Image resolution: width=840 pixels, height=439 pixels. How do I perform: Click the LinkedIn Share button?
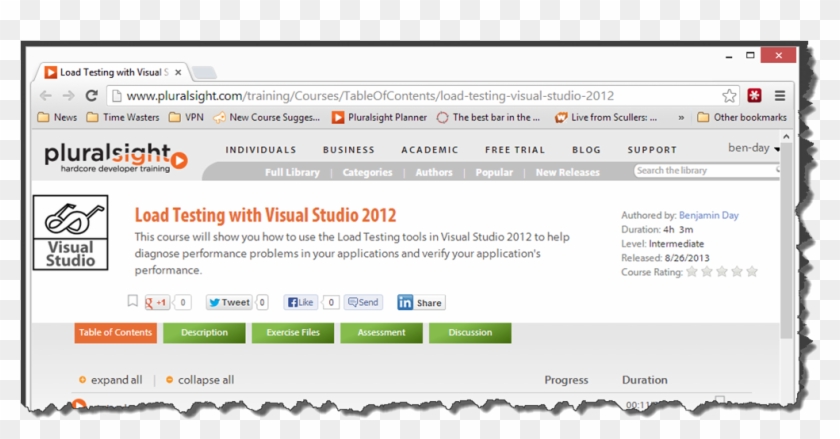click(x=421, y=302)
